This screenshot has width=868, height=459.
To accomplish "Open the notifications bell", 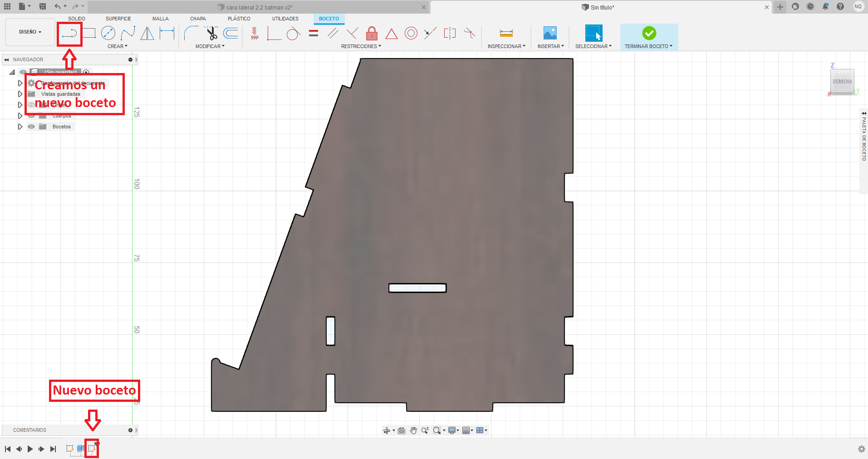I will point(825,6).
